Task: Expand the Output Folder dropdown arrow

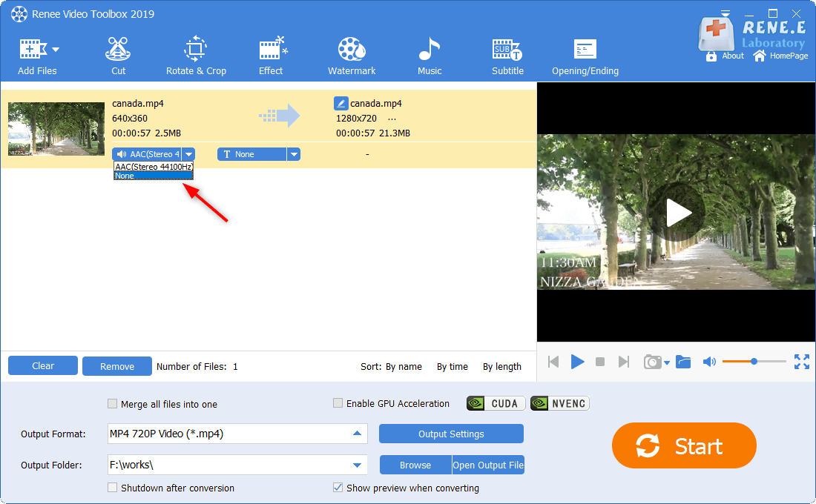Action: click(357, 465)
